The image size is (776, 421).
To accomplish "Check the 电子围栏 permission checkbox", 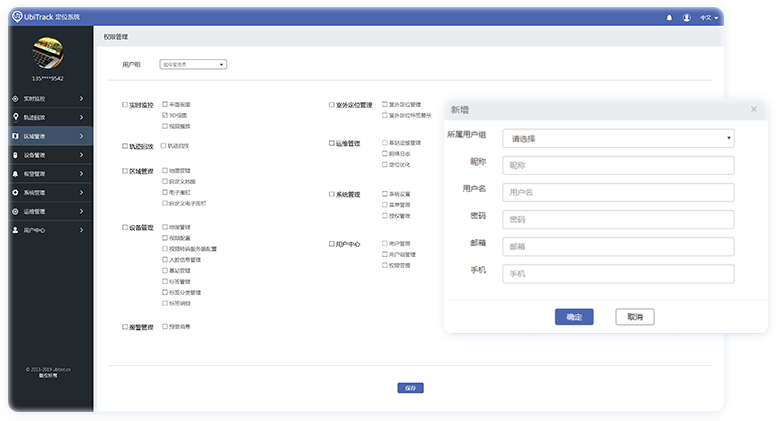I will tap(165, 192).
